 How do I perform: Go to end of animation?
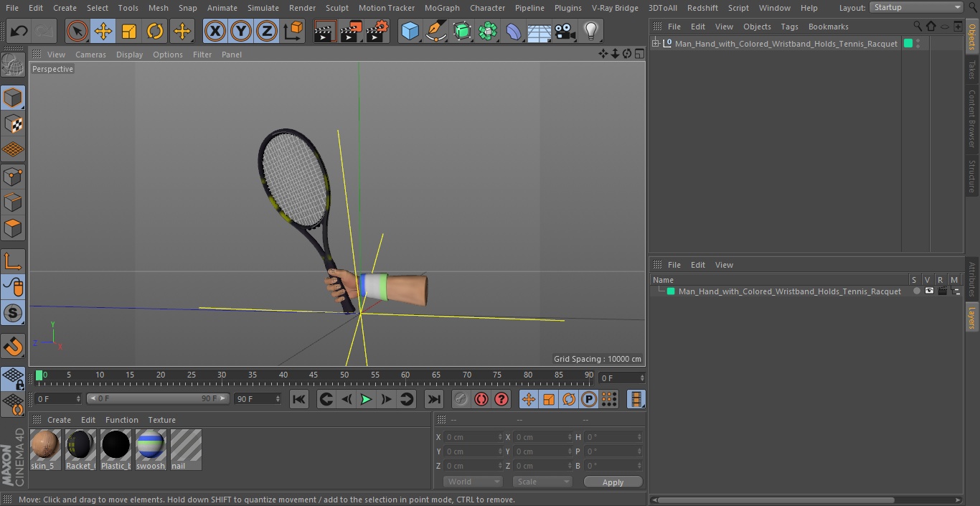(433, 399)
